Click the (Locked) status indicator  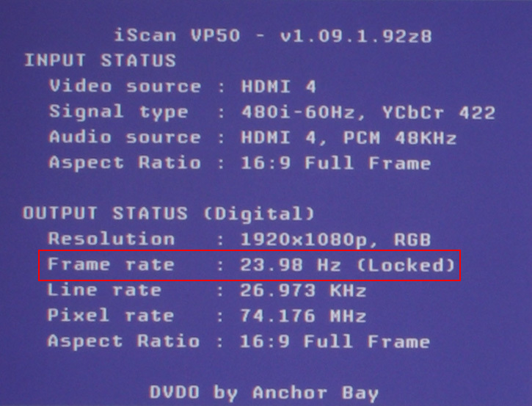pyautogui.click(x=406, y=265)
